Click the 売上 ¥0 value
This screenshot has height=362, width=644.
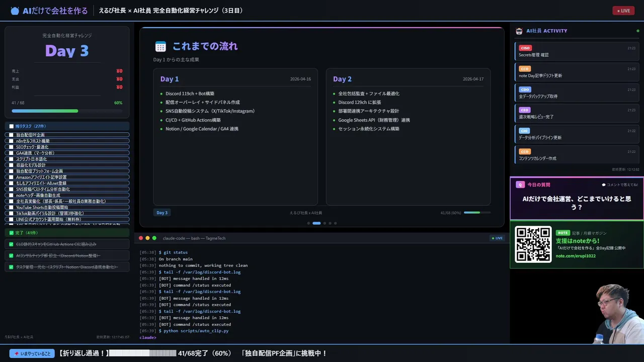[119, 71]
